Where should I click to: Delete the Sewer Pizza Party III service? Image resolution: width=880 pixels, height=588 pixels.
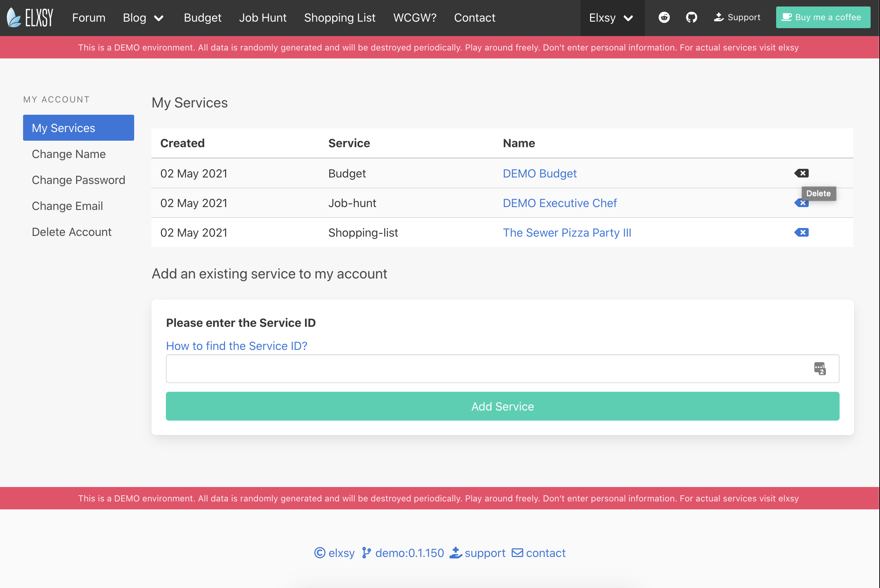801,233
